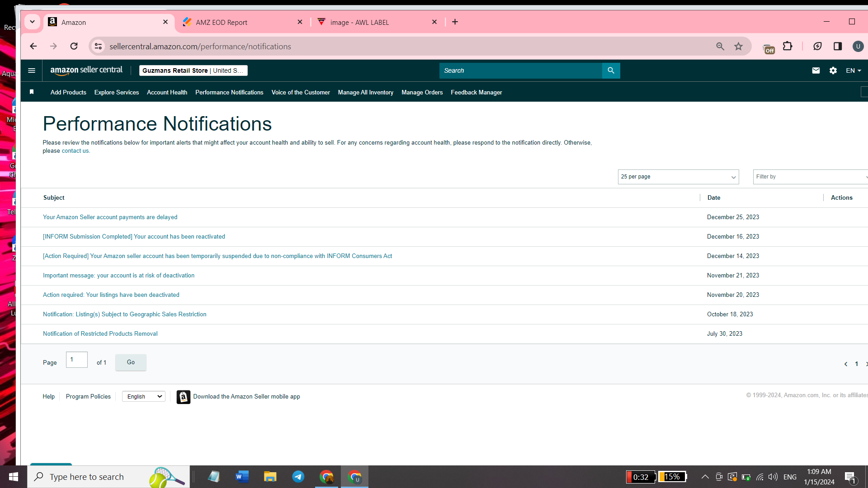Open a new browser tab
Image resolution: width=868 pixels, height=488 pixels.
pyautogui.click(x=455, y=22)
